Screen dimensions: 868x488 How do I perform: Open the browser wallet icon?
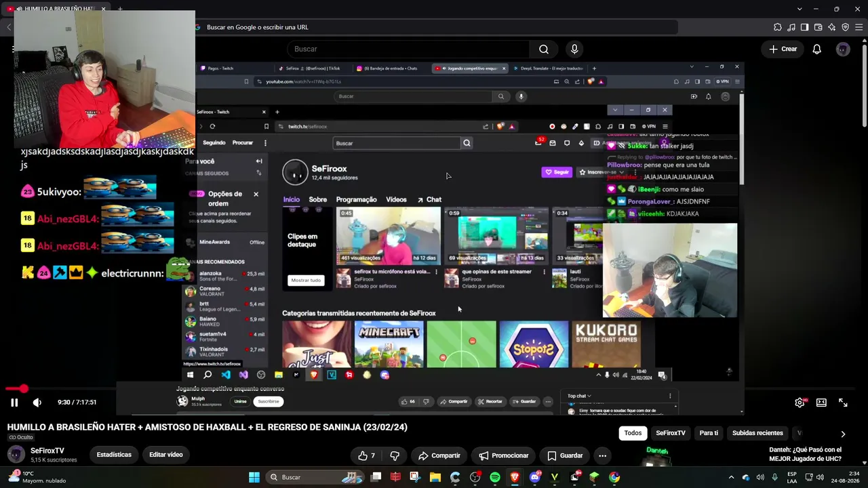pos(818,27)
